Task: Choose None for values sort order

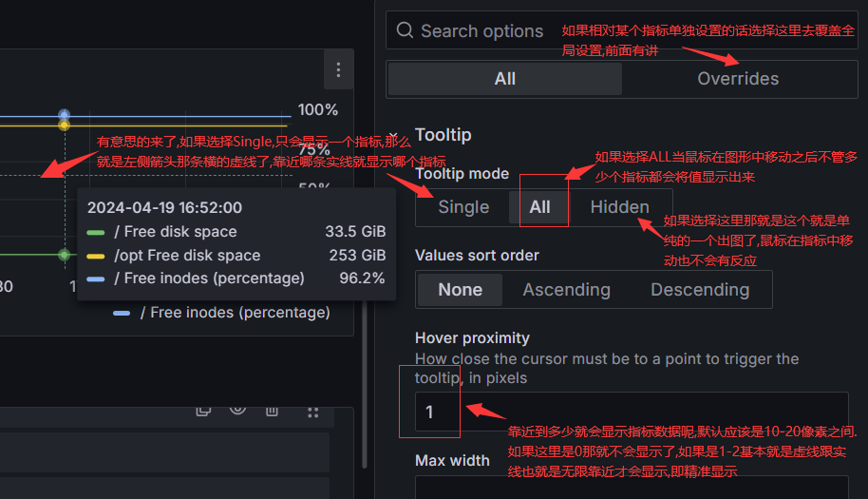Action: pyautogui.click(x=460, y=289)
